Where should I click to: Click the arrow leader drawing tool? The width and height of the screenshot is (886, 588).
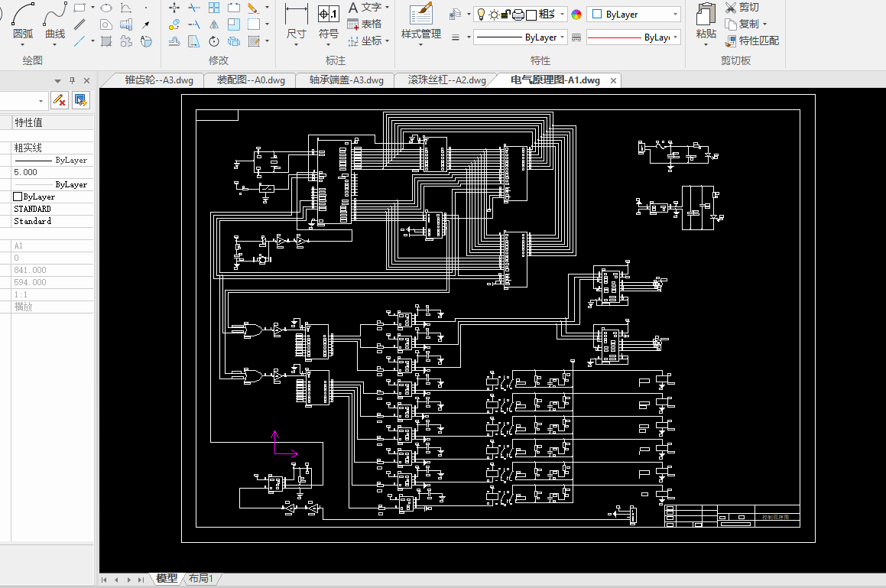tap(146, 24)
